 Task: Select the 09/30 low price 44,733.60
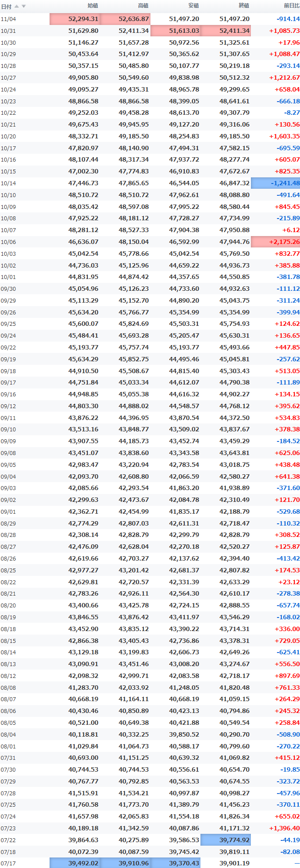[x=184, y=289]
